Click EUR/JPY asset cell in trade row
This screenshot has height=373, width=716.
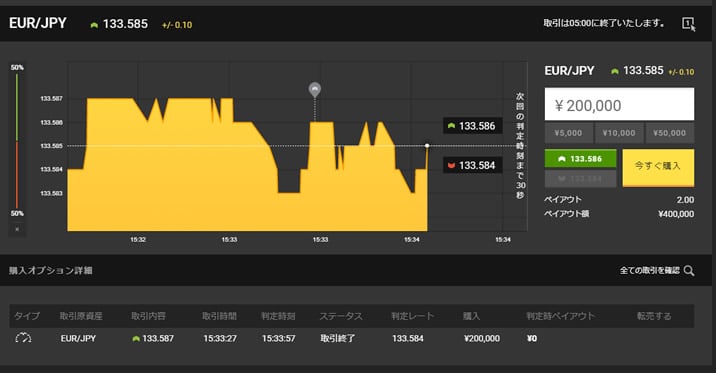click(78, 338)
